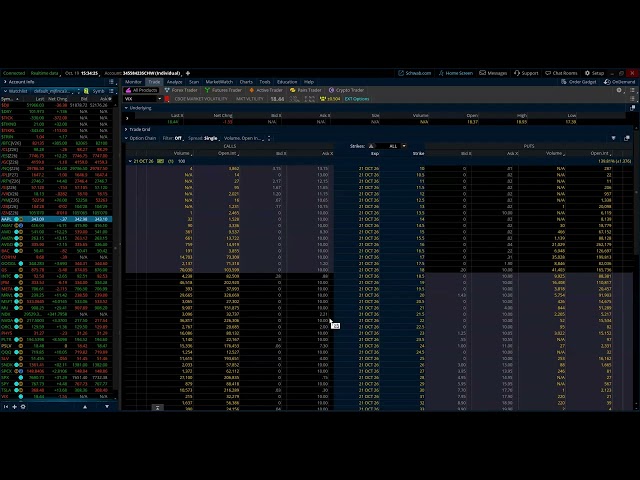
Task: Open the Filter Off dropdown
Action: coord(173,138)
